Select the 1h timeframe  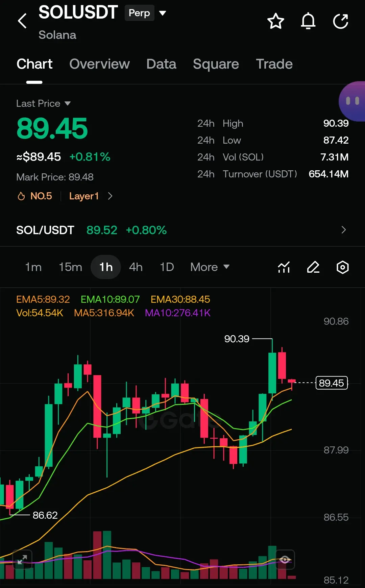[x=106, y=267]
